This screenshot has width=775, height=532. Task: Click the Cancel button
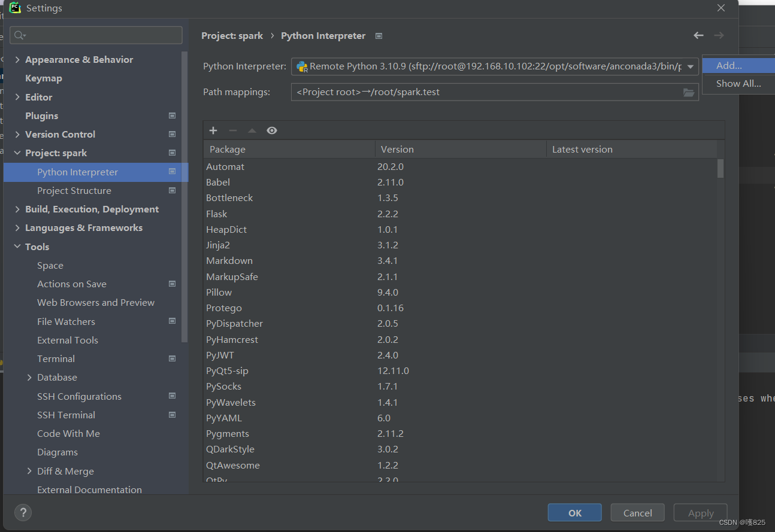(x=637, y=513)
